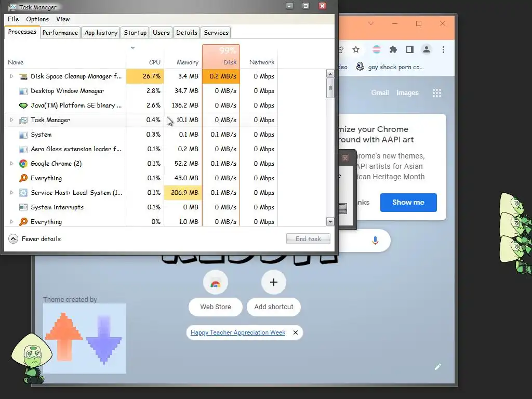Click the Google Chrome process icon
Screen dimensions: 532x399
(23, 164)
